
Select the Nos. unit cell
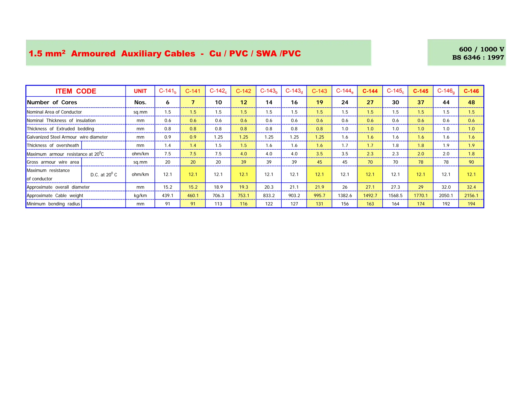(140, 102)
